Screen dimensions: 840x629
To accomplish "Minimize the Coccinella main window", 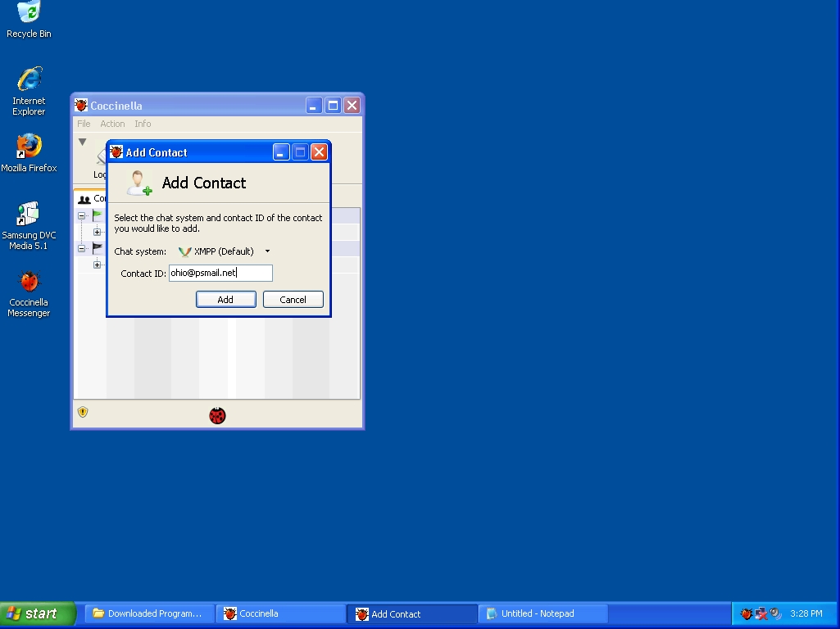I will pyautogui.click(x=314, y=106).
